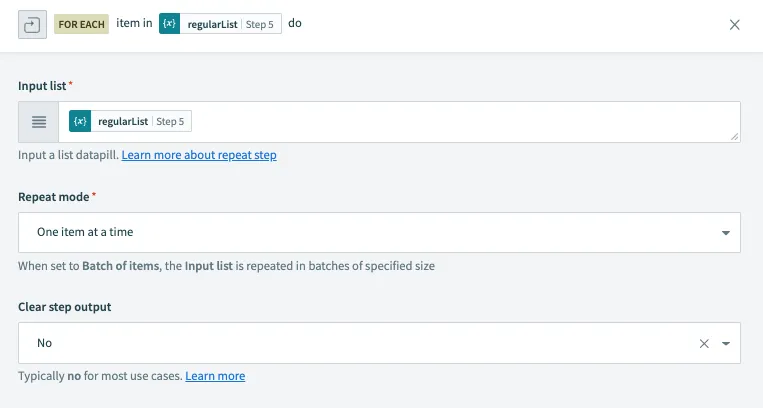Image resolution: width=763 pixels, height=408 pixels.
Task: Click the "Repeat mode" field label
Action: pos(54,197)
